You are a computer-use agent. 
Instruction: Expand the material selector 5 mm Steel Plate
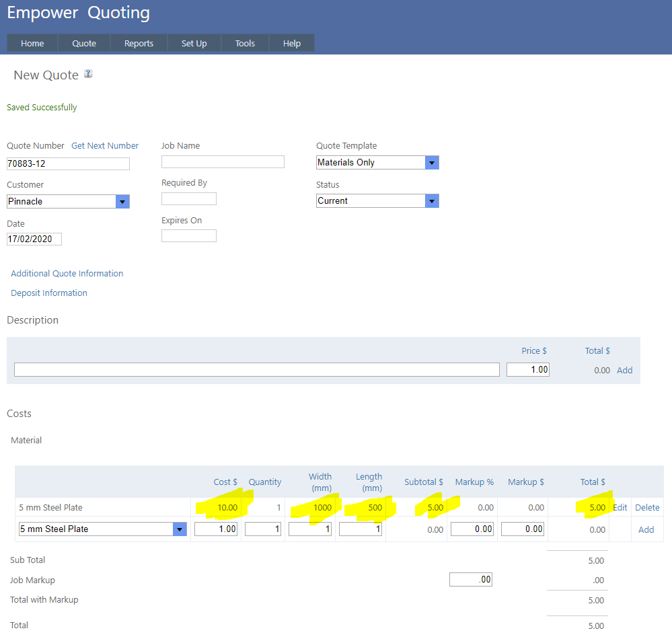[x=180, y=529]
